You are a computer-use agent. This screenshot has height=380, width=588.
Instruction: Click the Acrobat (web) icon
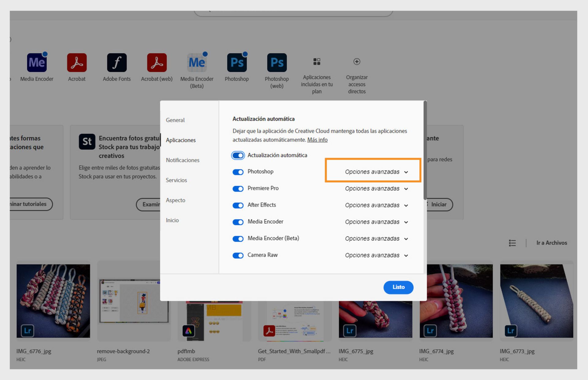157,63
